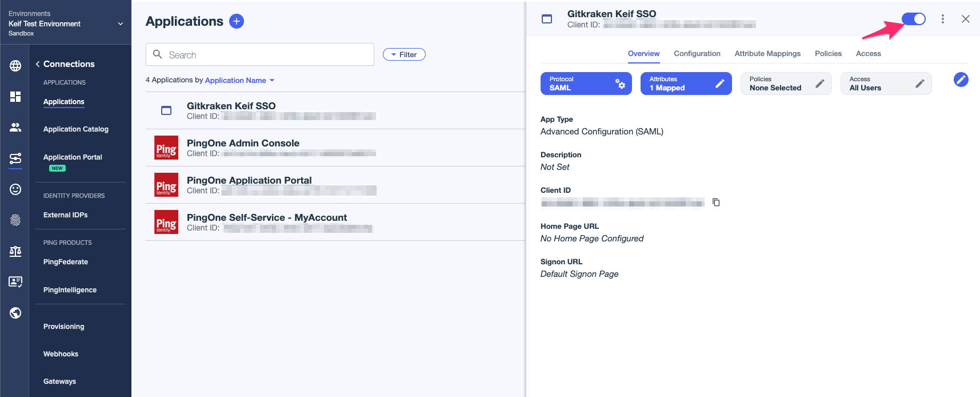The height and width of the screenshot is (397, 980).
Task: Open the users icon in the left rail
Action: (15, 127)
